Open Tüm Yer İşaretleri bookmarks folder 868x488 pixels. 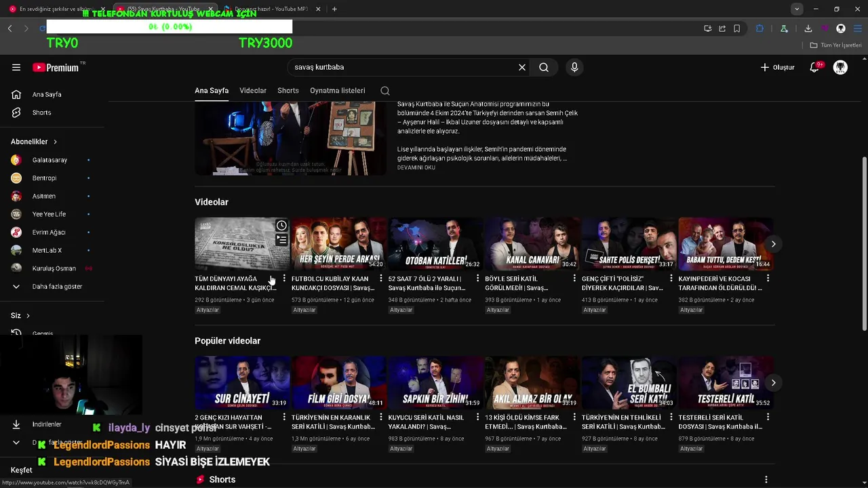[836, 45]
